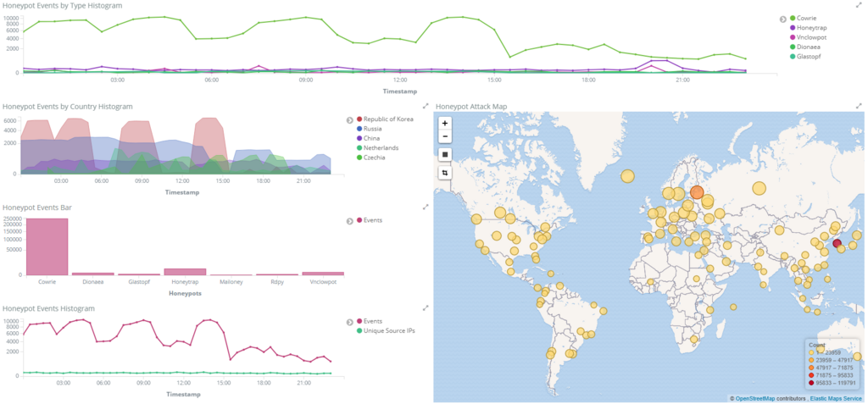Click the 1 – 23959 count legend swatch
Image resolution: width=868 pixels, height=404 pixels.
(x=811, y=352)
